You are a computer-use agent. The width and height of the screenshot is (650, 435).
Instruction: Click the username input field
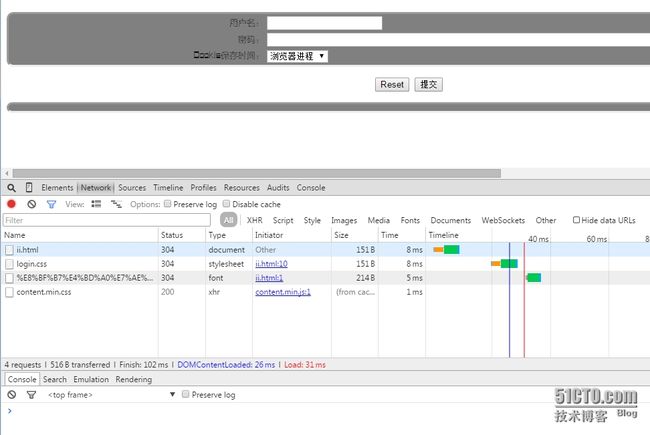coord(325,23)
